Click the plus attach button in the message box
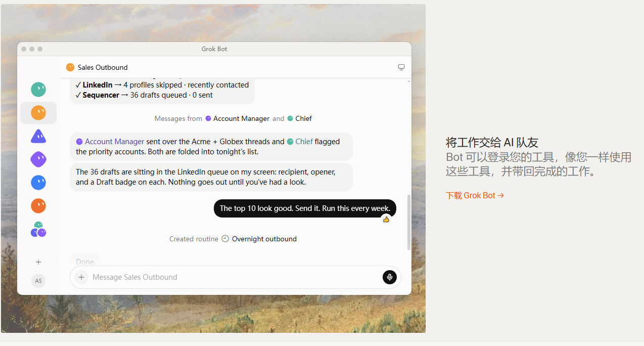The height and width of the screenshot is (346, 644). click(81, 277)
